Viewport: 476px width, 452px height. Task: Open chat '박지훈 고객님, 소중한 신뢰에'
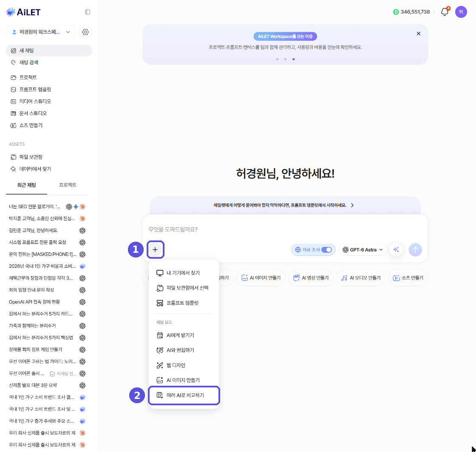coord(47,218)
